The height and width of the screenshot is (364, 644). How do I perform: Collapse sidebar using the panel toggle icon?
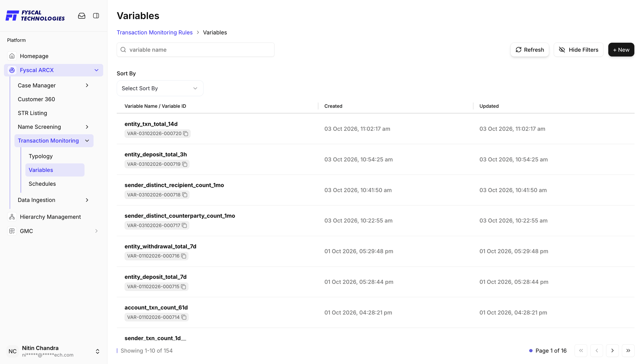96,16
